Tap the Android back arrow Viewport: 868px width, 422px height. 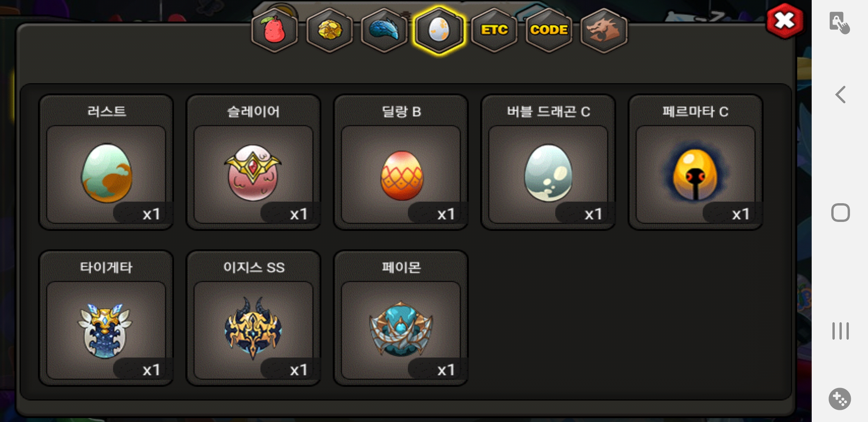tap(841, 95)
